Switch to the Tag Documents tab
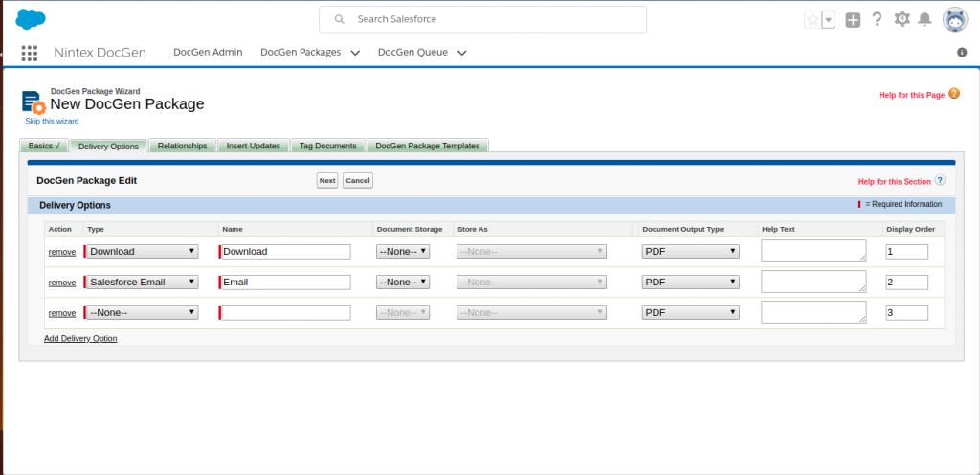Screen dimensions: 980x475 pos(328,146)
